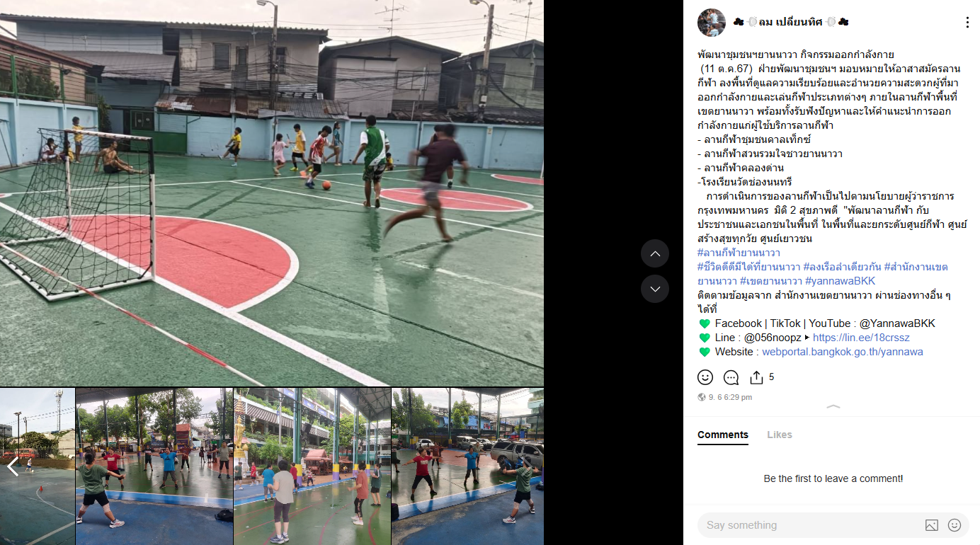980x545 pixels.
Task: Select the Comments tab
Action: click(723, 435)
